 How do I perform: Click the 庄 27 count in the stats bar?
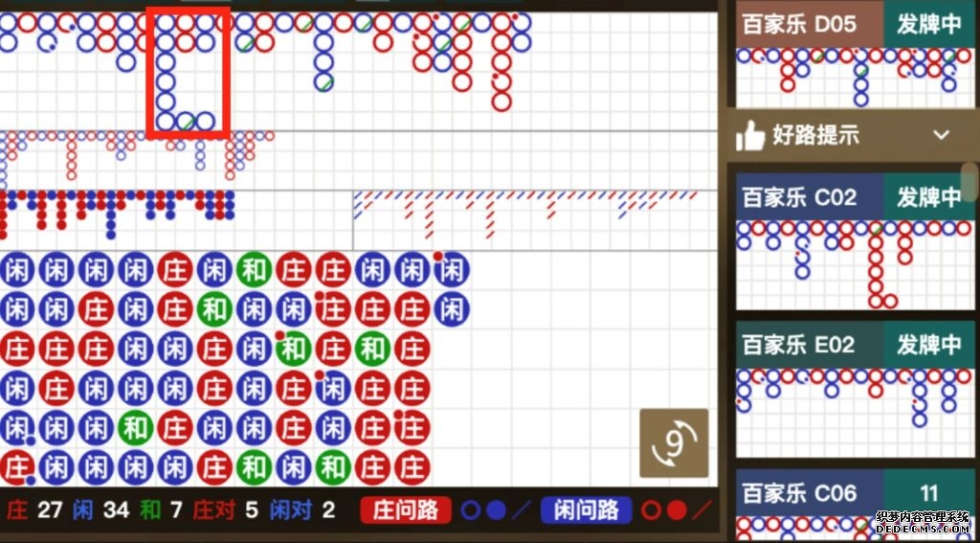click(x=33, y=510)
